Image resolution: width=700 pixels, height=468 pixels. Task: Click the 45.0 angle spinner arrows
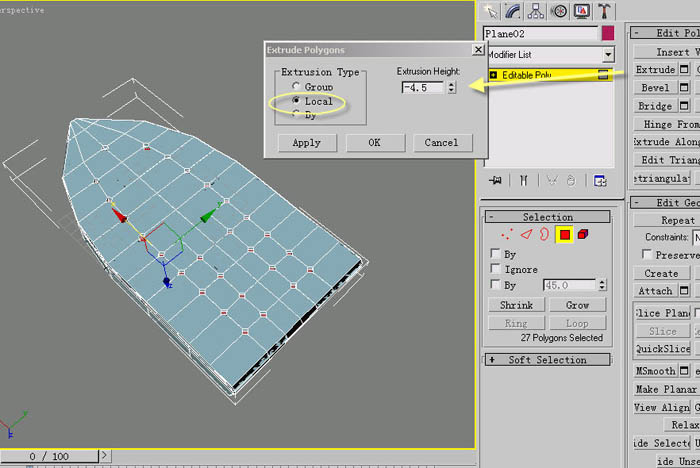pos(602,285)
